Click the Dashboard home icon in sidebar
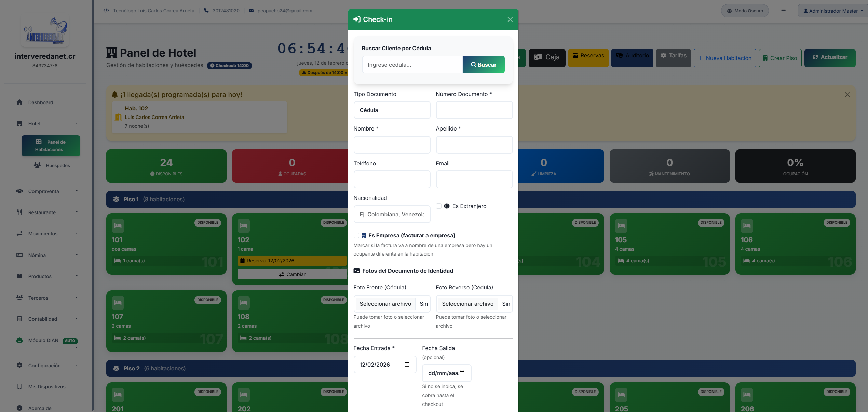Viewport: 868px width, 412px height. (19, 102)
